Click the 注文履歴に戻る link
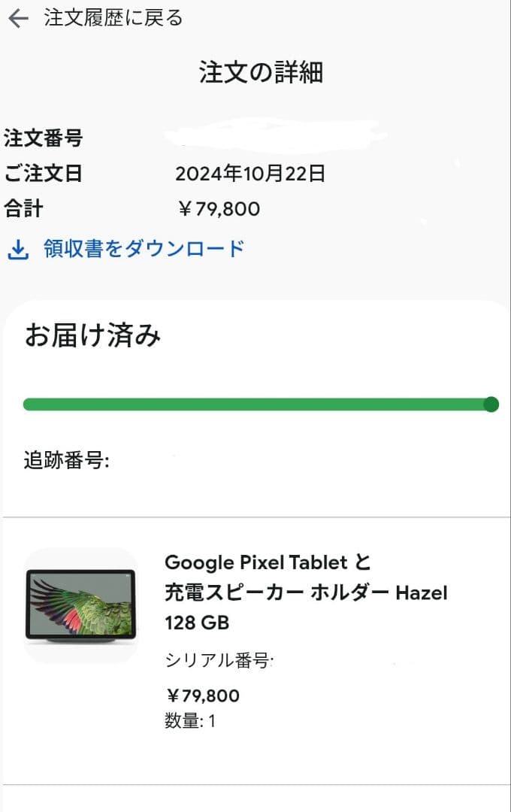Screen dimensions: 511x812 click(x=111, y=17)
